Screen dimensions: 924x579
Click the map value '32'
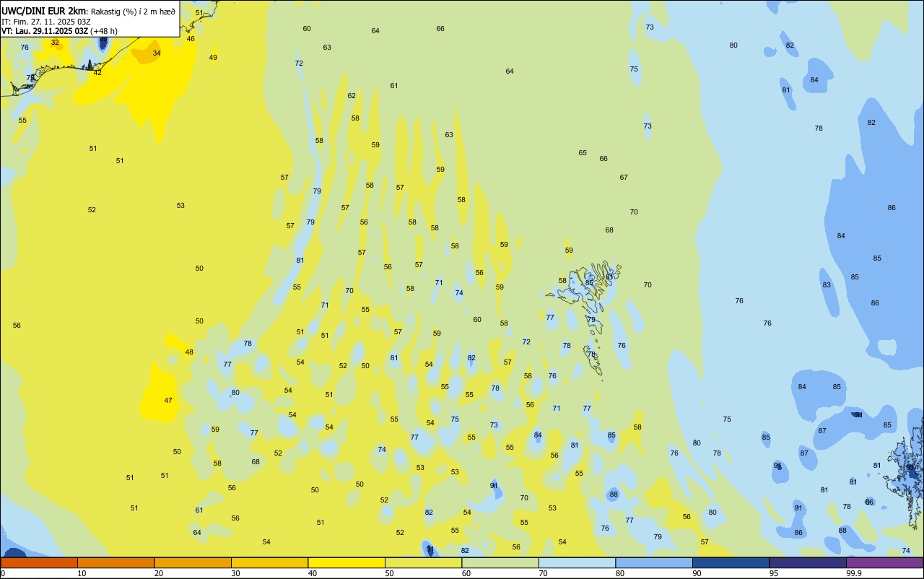tap(55, 43)
